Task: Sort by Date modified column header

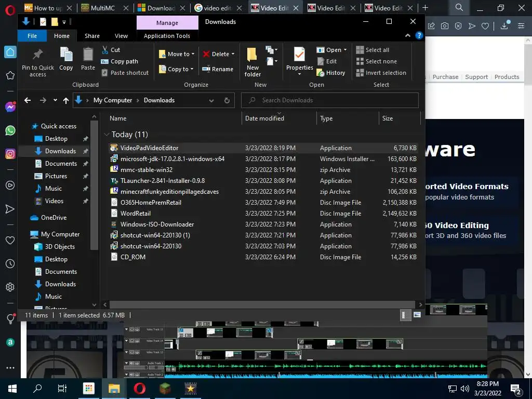Action: pyautogui.click(x=264, y=118)
